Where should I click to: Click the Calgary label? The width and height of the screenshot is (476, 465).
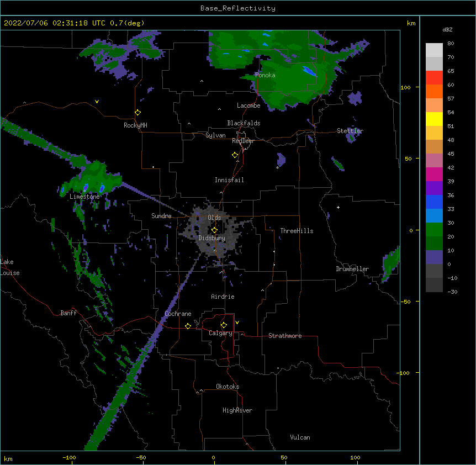point(220,333)
